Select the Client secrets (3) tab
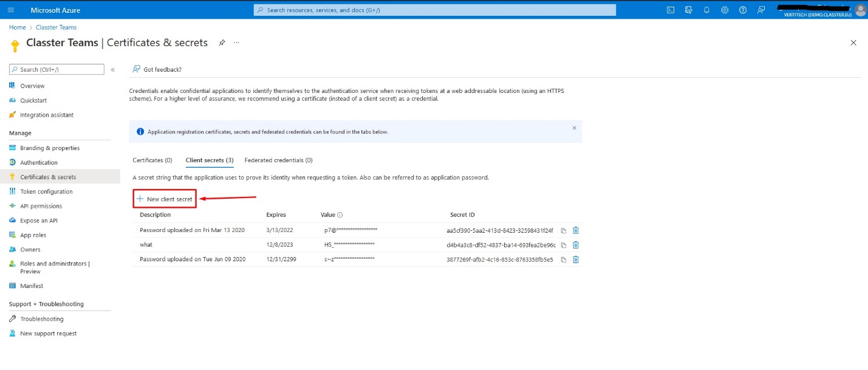Screen dimensions: 868x370 point(210,160)
